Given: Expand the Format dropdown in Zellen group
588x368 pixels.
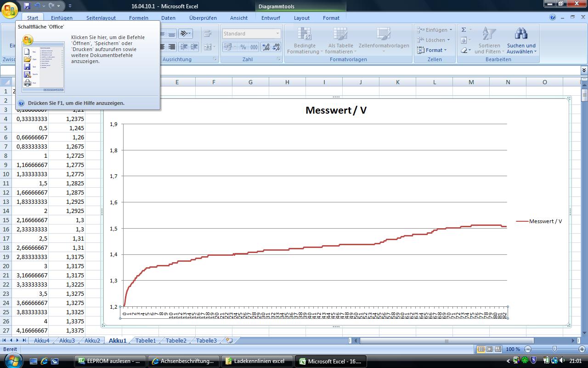Looking at the screenshot, I should point(434,50).
